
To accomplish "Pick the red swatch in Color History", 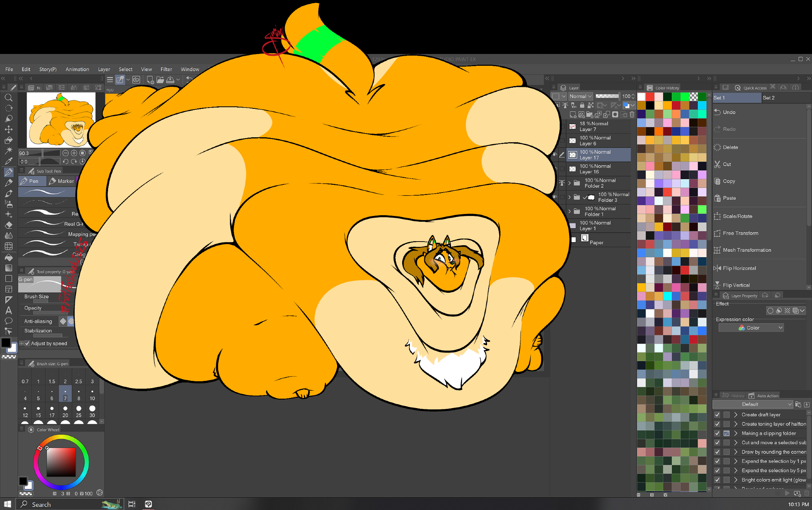I will (650, 97).
